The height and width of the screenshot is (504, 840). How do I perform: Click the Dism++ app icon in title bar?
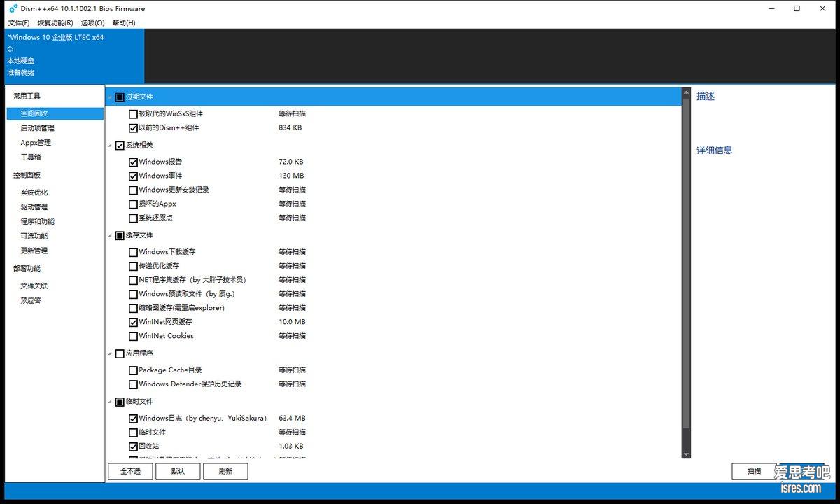[x=13, y=8]
